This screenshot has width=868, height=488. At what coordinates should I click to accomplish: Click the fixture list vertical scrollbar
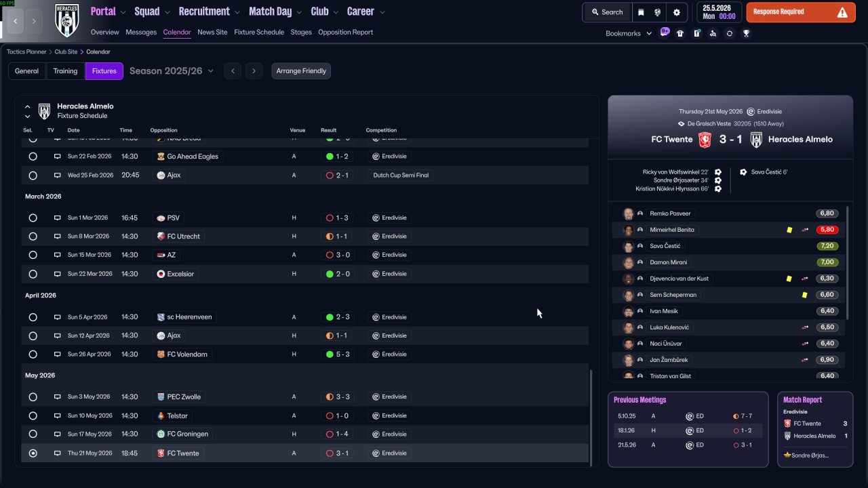[x=591, y=418]
